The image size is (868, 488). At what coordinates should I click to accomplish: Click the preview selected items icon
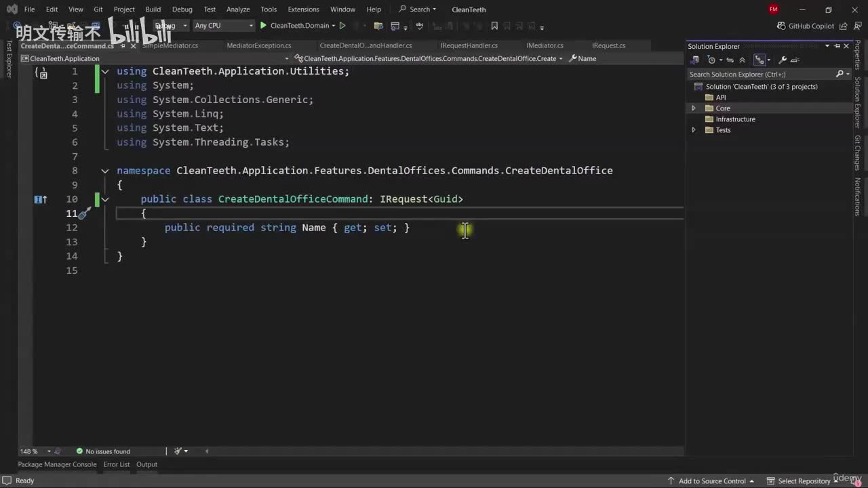click(x=795, y=60)
